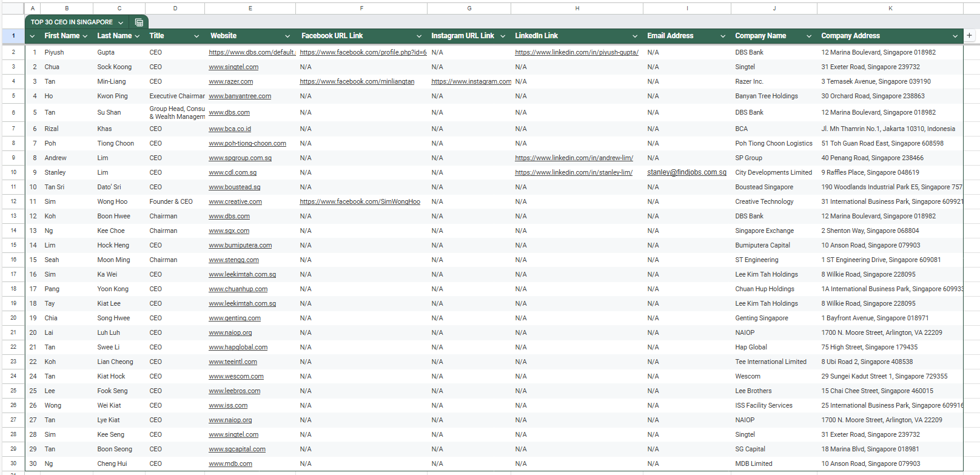This screenshot has width=980, height=475.
Task: Select the 'Singapore Exchange' company cell
Action: coord(774,231)
